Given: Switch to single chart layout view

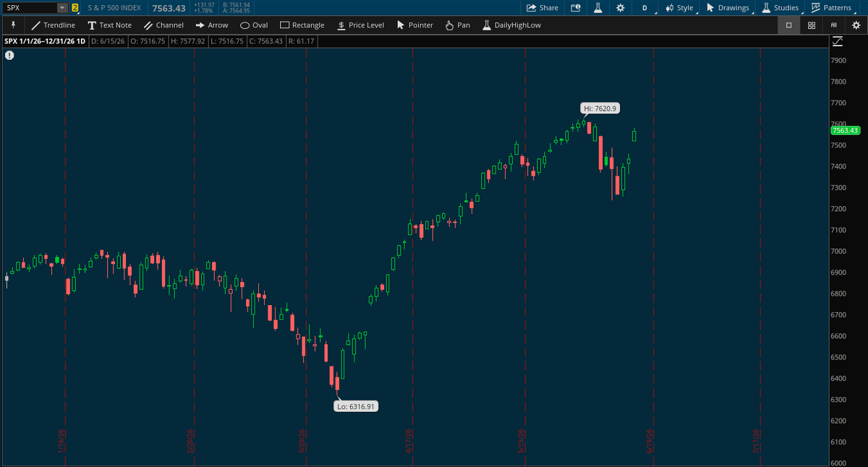Looking at the screenshot, I should click(x=788, y=25).
